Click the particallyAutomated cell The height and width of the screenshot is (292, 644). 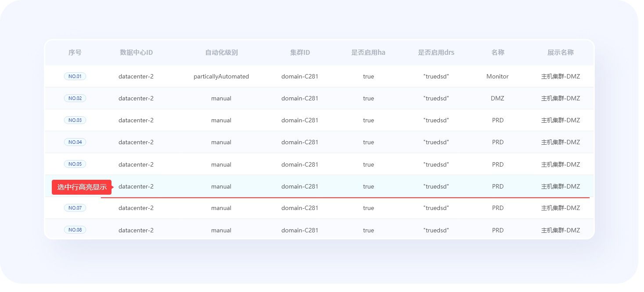[x=221, y=77]
